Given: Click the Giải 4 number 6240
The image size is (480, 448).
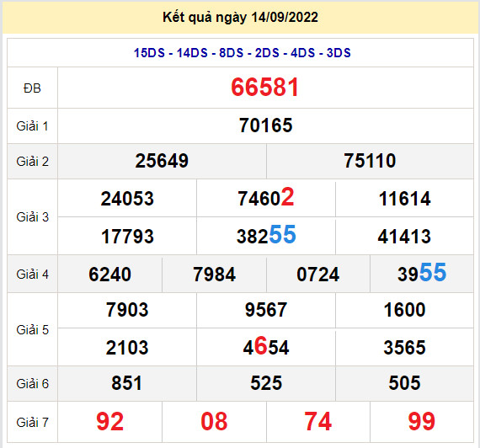Looking at the screenshot, I should point(110,274).
